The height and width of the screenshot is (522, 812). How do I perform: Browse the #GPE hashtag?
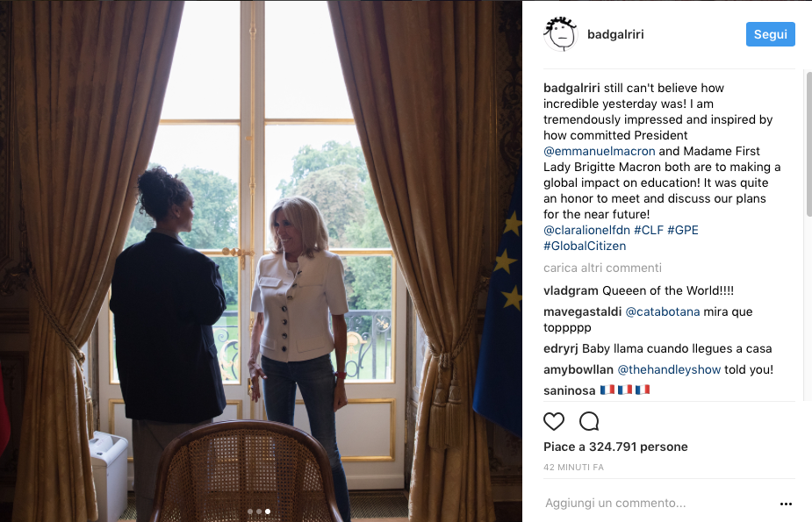click(x=683, y=230)
